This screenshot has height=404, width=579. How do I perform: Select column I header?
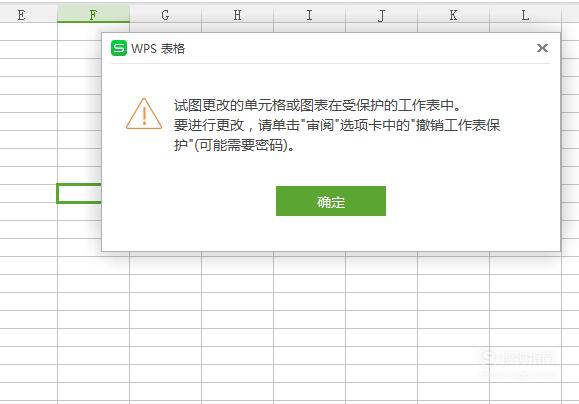[309, 15]
